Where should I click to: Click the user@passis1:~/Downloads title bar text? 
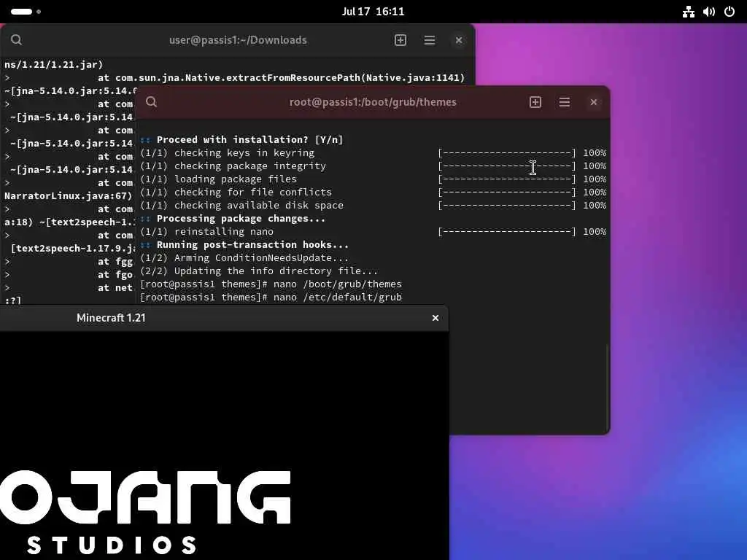pos(238,40)
